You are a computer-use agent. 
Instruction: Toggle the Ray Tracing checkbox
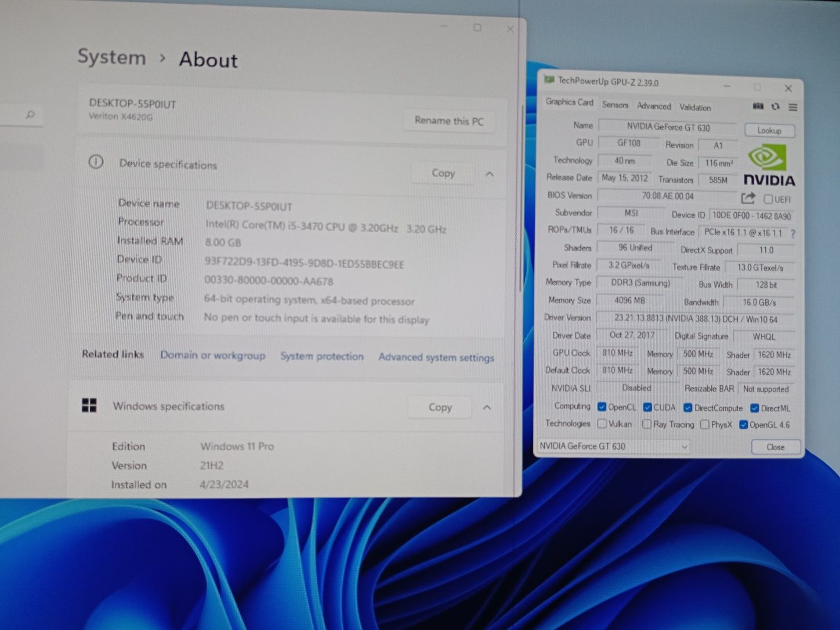[x=647, y=424]
